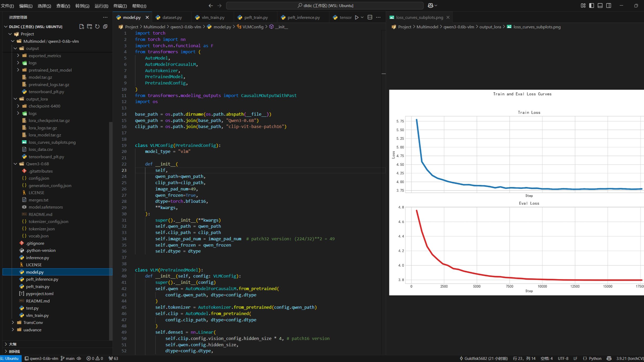Close the model.py tab

tap(147, 17)
